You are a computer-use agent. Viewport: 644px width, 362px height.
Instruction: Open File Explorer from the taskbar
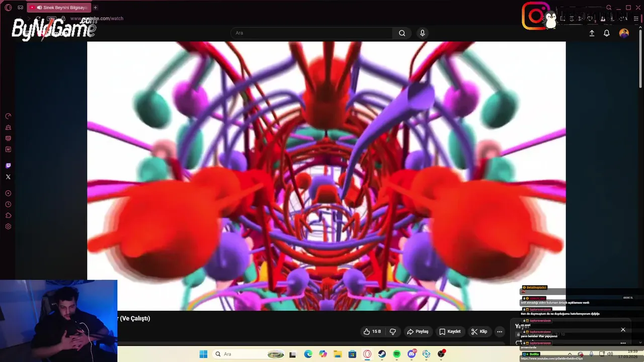click(338, 354)
